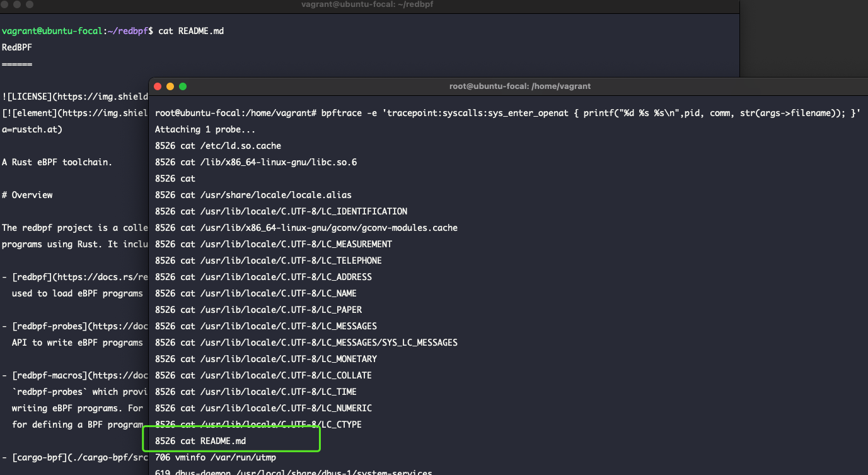Viewport: 868px width, 475px height.
Task: Click the LICENSE badge link line in back terminal
Action: tap(75, 97)
